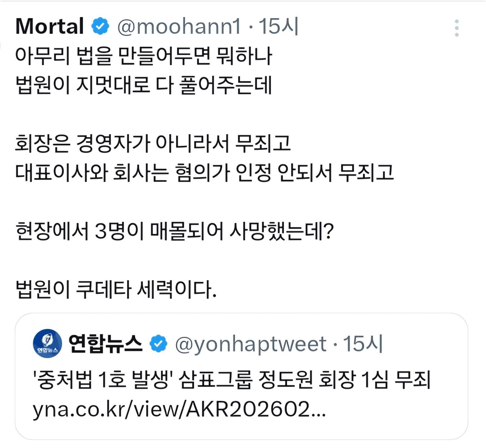Open the yna.co.kr/view article link

pyautogui.click(x=179, y=409)
